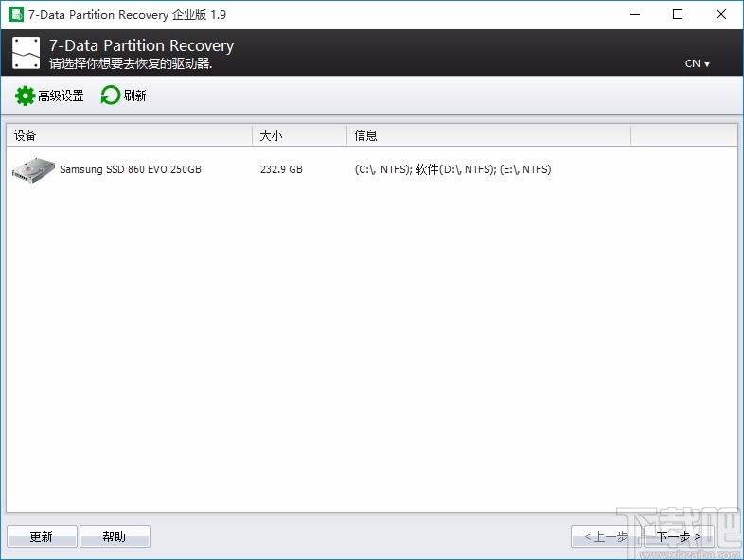
Task: Minimize the 7-Data window
Action: (x=635, y=15)
